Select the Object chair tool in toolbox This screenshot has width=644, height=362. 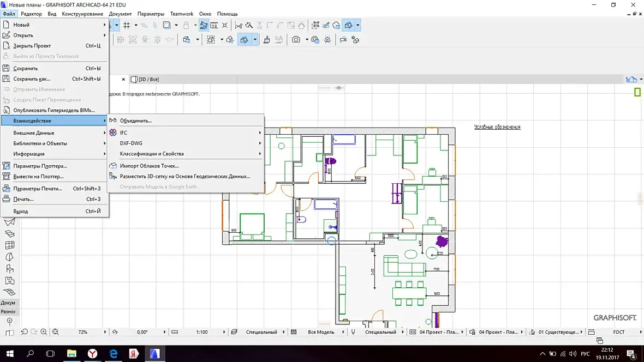point(9,269)
